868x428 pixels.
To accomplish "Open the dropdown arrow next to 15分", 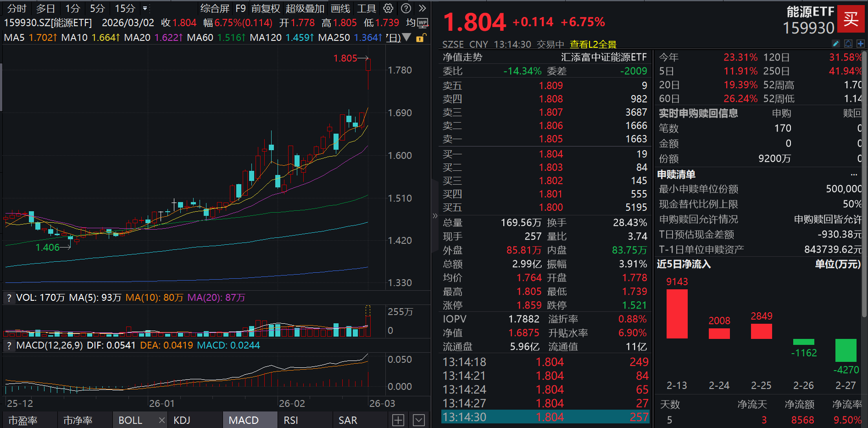I will click(x=144, y=8).
